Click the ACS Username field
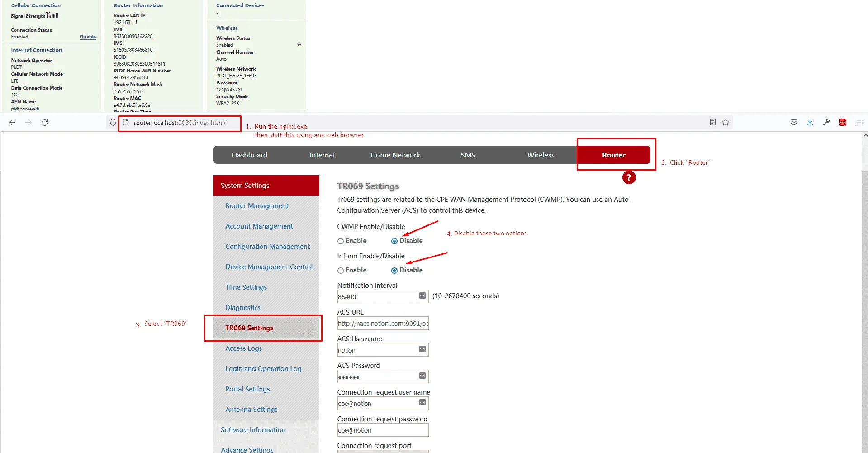The image size is (868, 453). [x=383, y=350]
